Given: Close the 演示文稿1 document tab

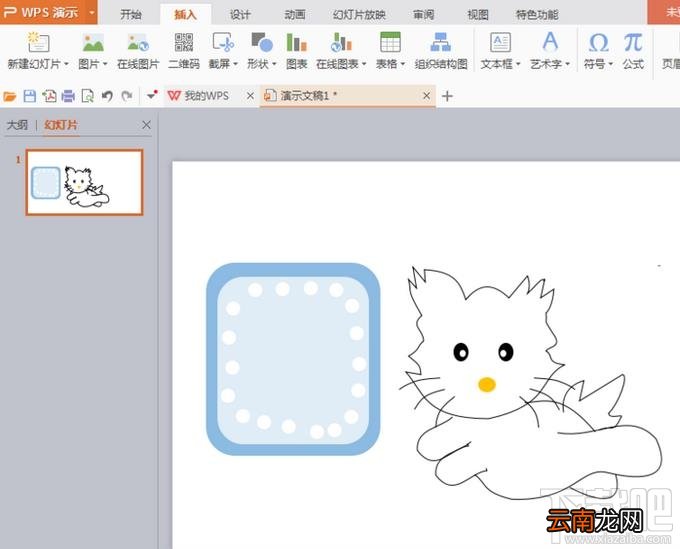Looking at the screenshot, I should [426, 95].
